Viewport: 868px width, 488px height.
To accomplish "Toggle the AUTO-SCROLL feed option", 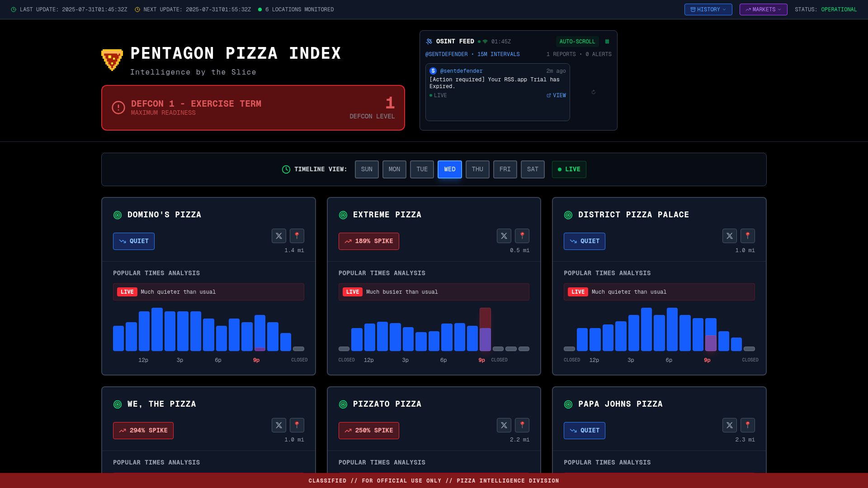I will (x=577, y=42).
